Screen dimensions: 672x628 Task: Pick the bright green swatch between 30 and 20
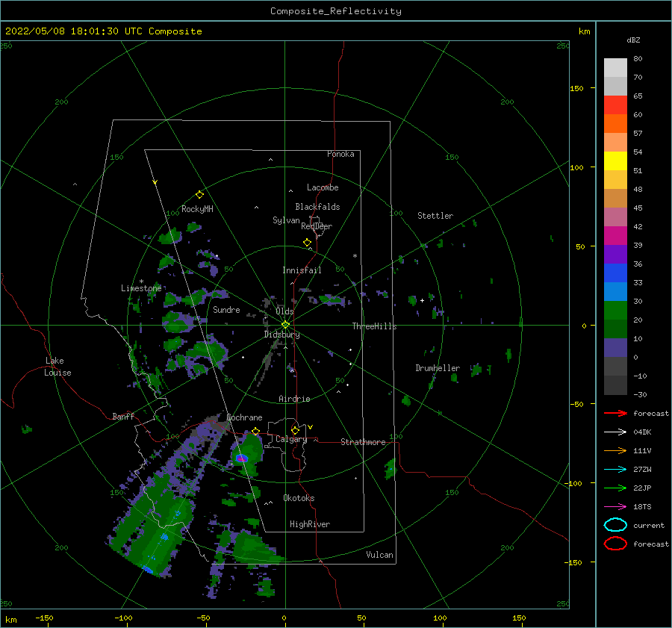click(x=615, y=311)
